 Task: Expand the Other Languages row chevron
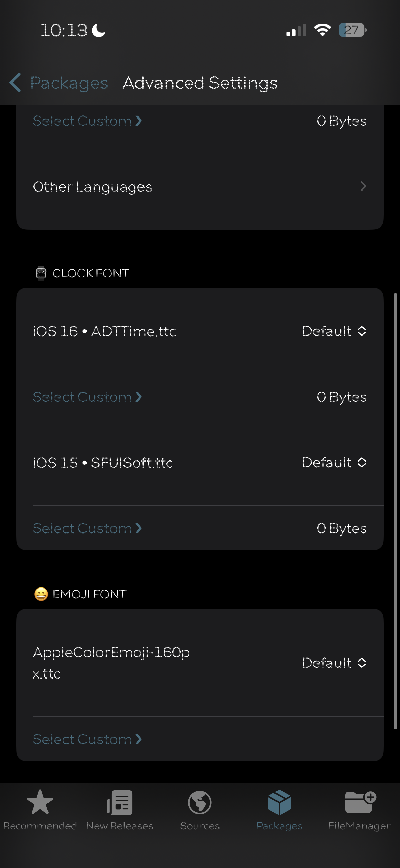(x=363, y=186)
